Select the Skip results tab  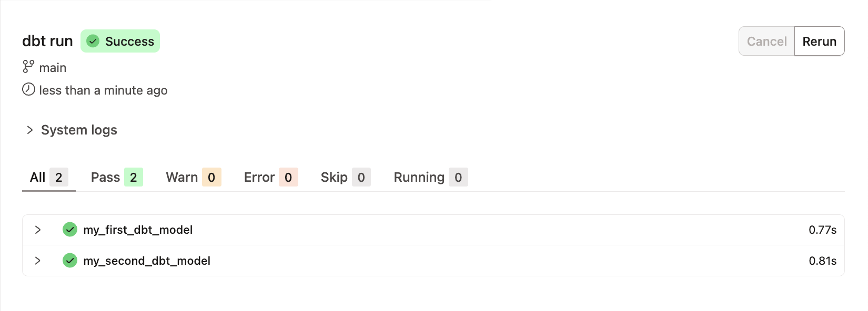click(345, 178)
